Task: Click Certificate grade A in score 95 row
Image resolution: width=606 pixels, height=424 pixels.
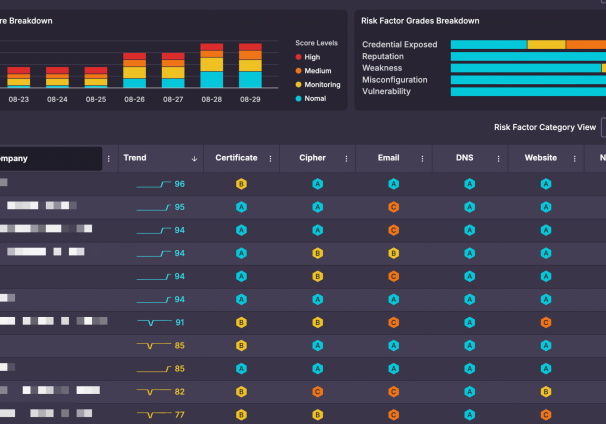Action: pos(241,207)
